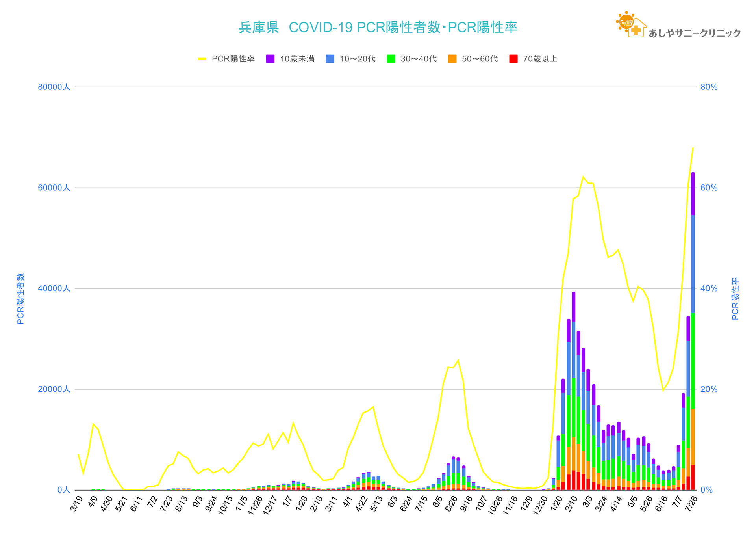The width and height of the screenshot is (756, 534).
Task: Click the purple 10歳未満 legend swatch
Action: [x=270, y=59]
